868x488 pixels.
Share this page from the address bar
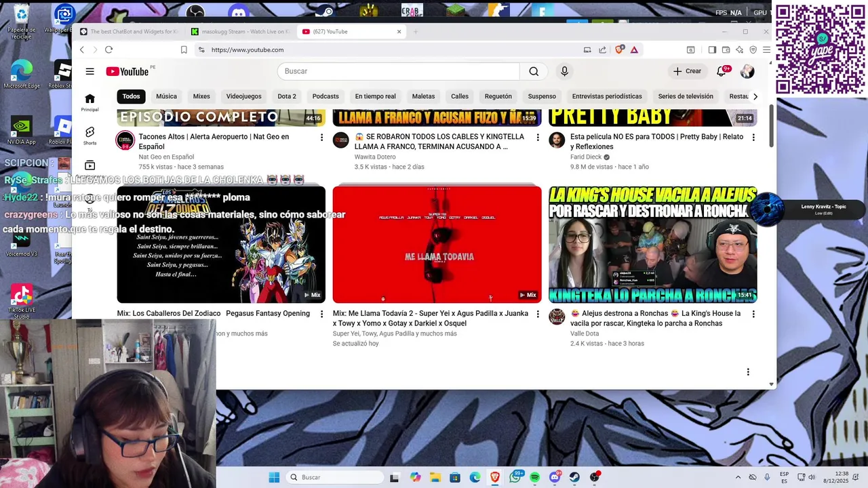click(602, 49)
